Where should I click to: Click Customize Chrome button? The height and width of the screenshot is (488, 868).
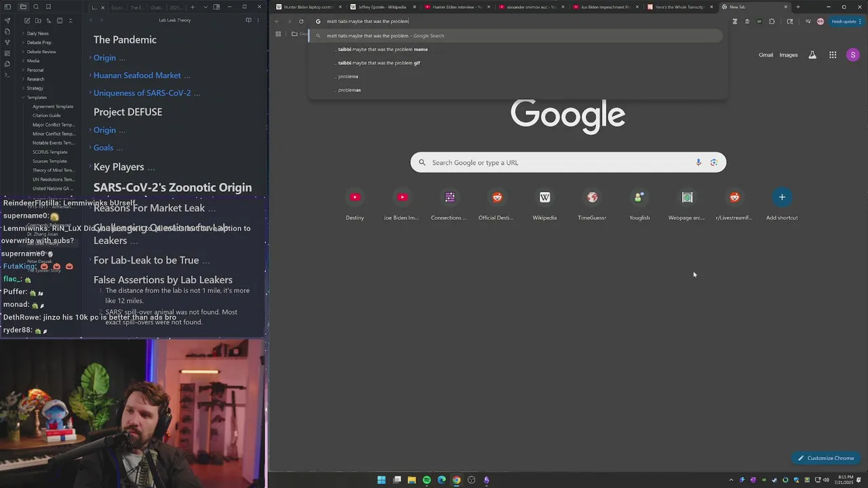point(825,458)
